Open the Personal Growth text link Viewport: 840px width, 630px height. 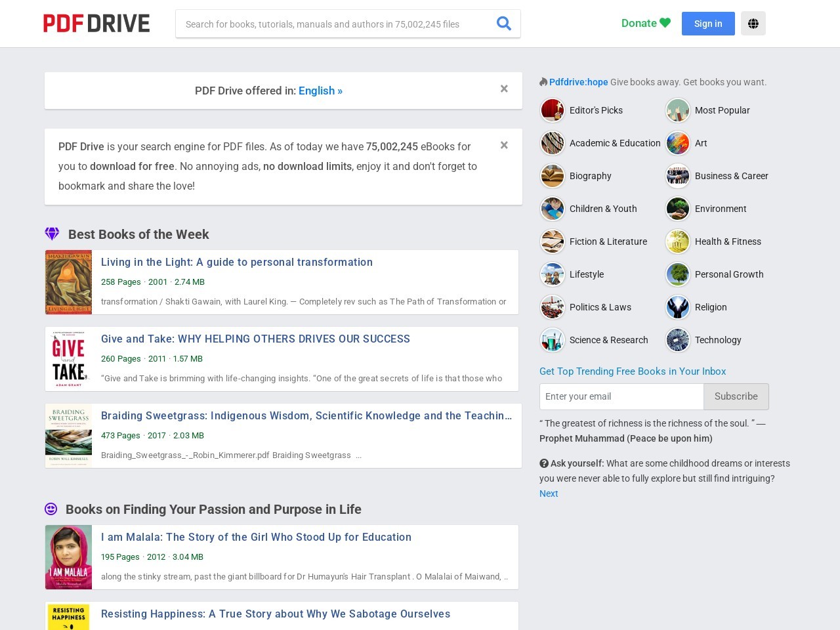[x=729, y=274]
